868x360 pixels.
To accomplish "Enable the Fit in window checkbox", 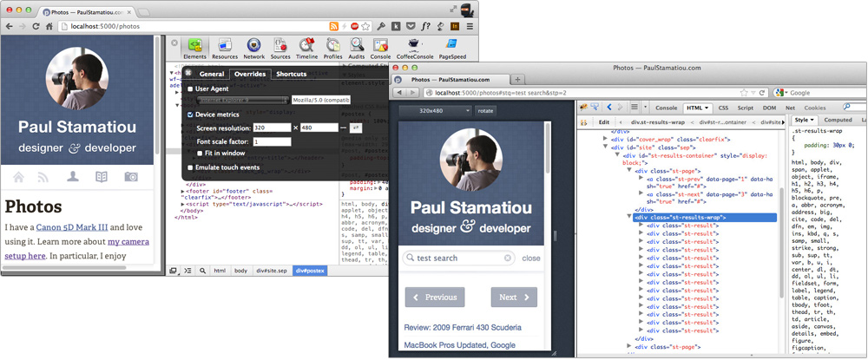I will (200, 154).
